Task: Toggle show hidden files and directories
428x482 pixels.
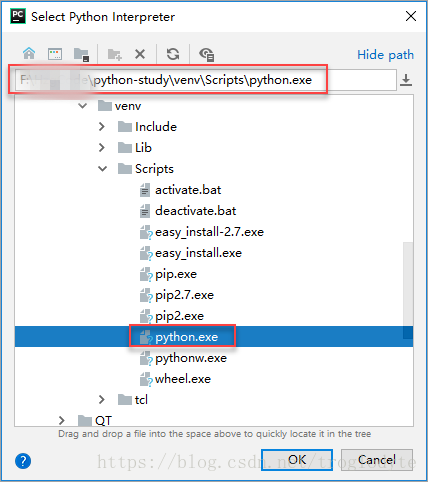Action: [x=206, y=54]
